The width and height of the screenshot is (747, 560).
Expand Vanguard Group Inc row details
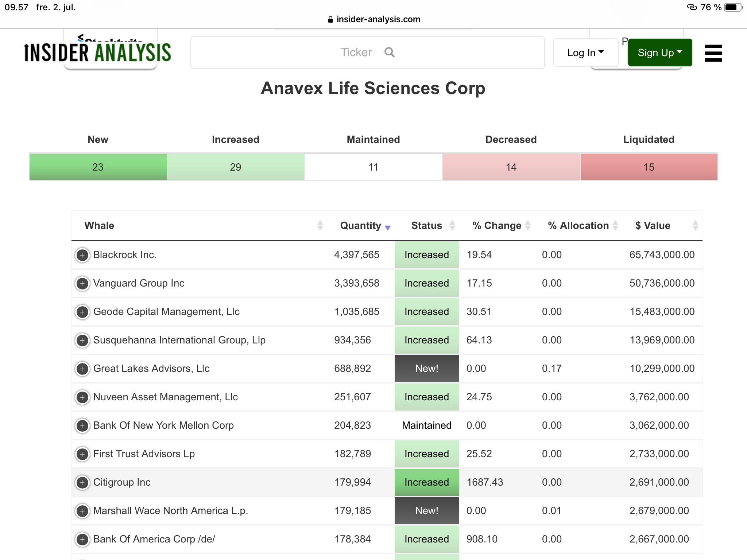click(82, 283)
